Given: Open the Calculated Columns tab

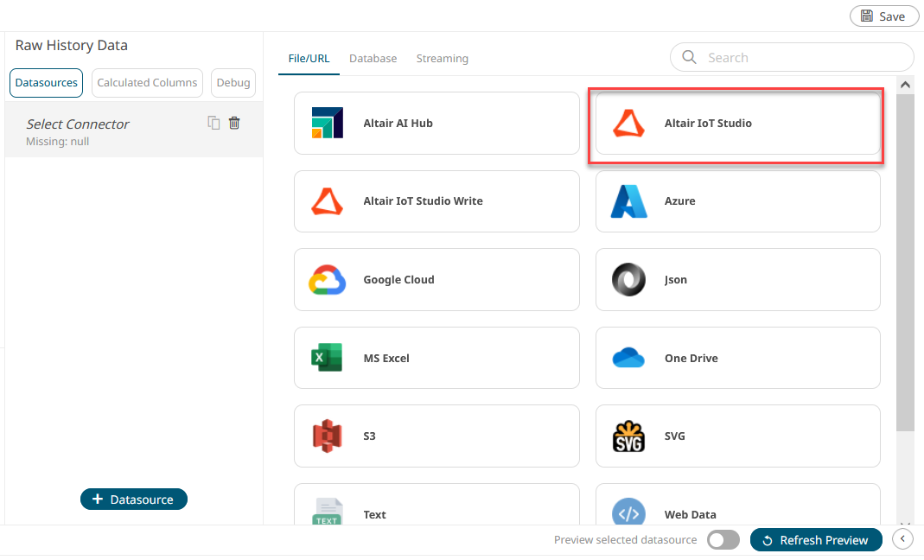Looking at the screenshot, I should pos(147,83).
